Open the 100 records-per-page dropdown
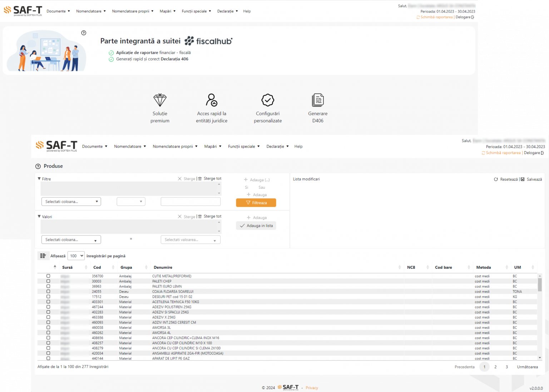This screenshot has width=549, height=392. point(76,256)
